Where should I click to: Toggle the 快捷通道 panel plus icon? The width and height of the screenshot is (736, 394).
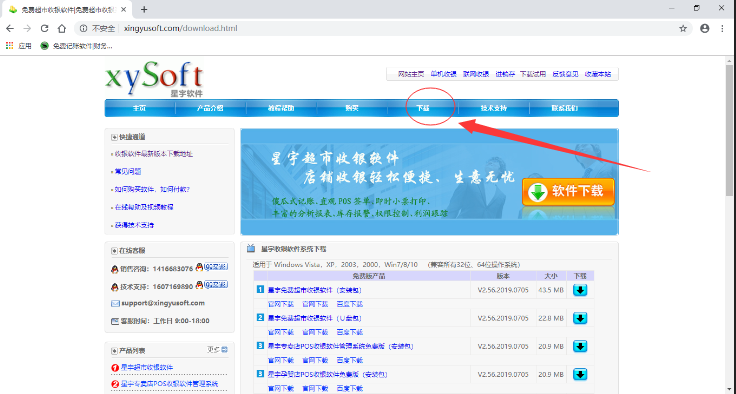point(114,137)
